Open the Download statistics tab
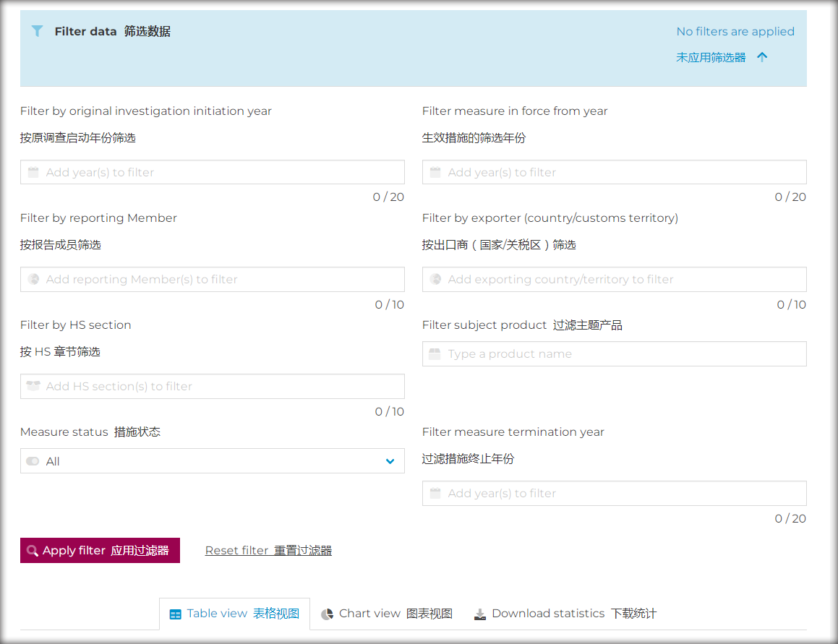Screen dimensions: 838x644 565,614
